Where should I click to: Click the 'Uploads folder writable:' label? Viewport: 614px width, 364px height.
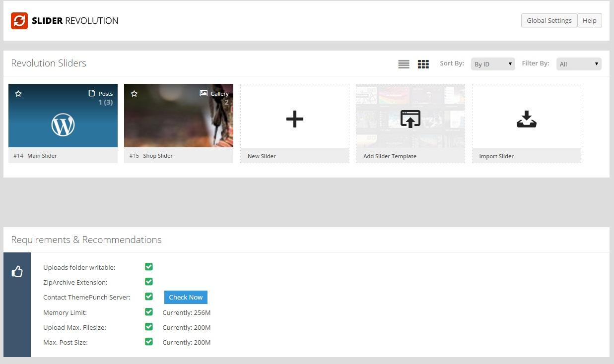pos(79,268)
